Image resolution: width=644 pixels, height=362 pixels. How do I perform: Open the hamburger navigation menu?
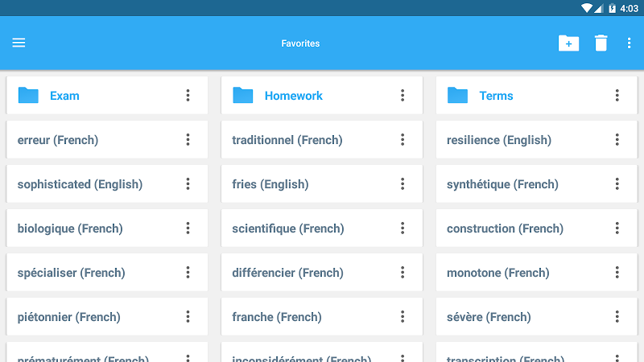[x=19, y=43]
